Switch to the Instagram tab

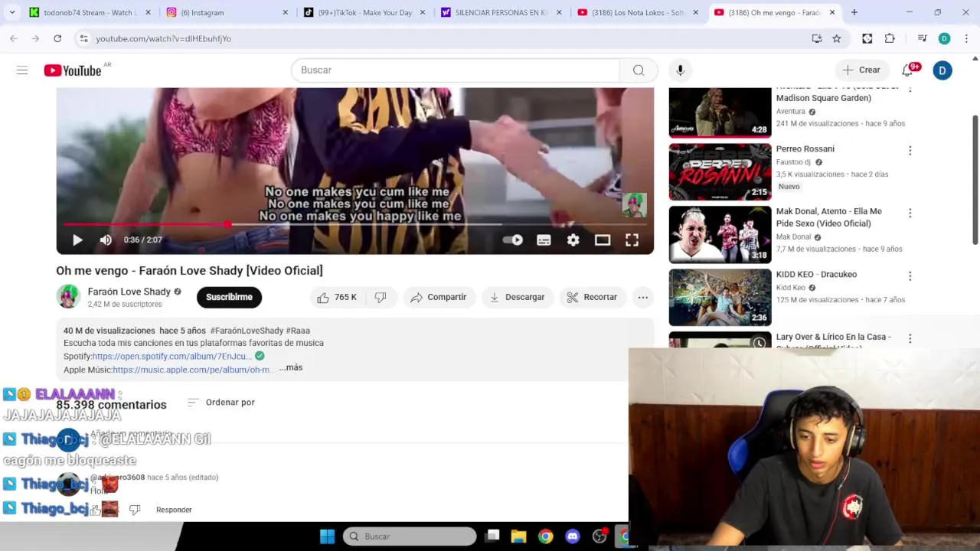click(x=227, y=12)
